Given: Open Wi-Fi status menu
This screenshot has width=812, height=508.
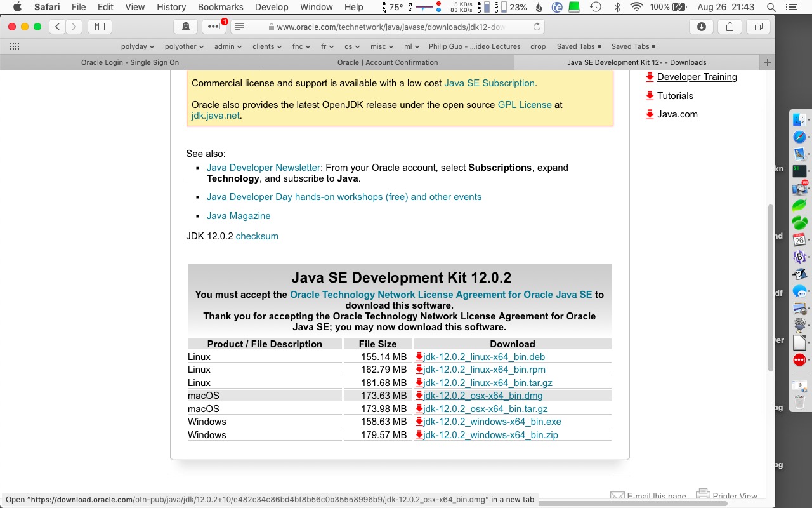Looking at the screenshot, I should [636, 7].
